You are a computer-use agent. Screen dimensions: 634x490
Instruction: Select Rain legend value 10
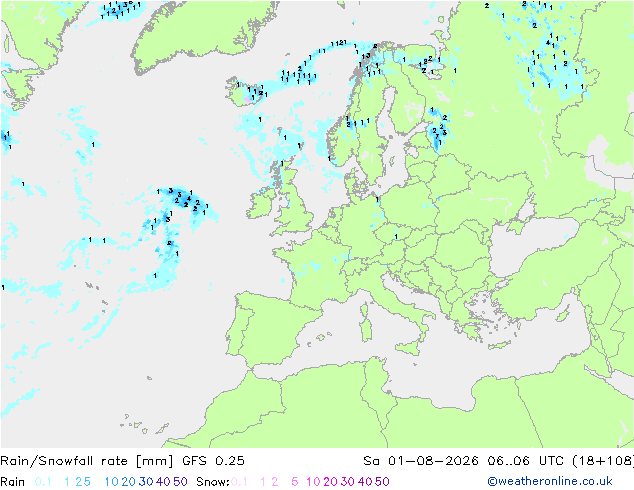pyautogui.click(x=112, y=482)
